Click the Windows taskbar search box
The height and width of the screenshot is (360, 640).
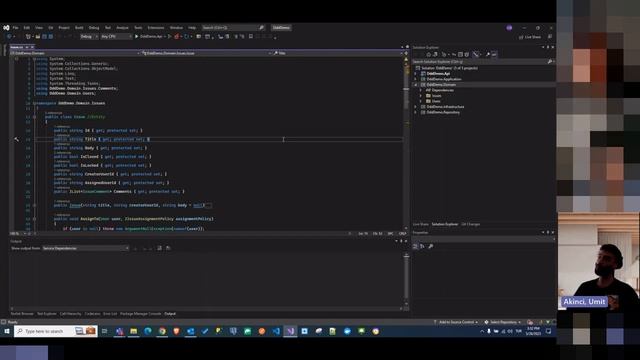(x=56, y=331)
